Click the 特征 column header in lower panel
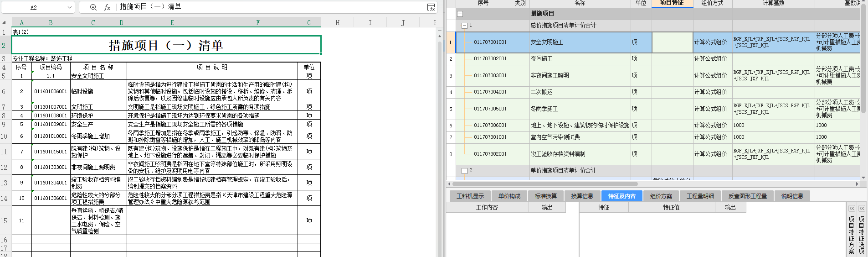868x257 pixels. (x=604, y=207)
